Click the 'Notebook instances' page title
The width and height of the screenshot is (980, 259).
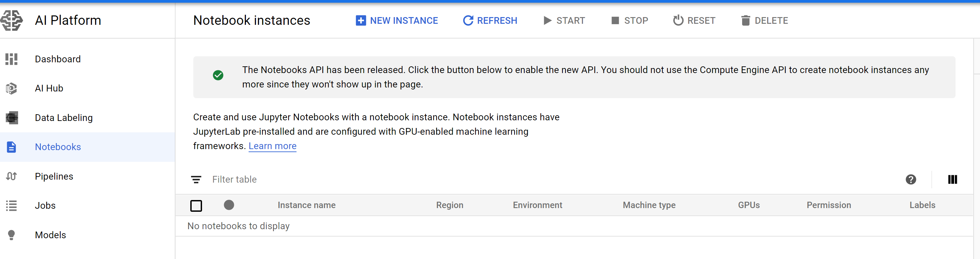click(252, 20)
